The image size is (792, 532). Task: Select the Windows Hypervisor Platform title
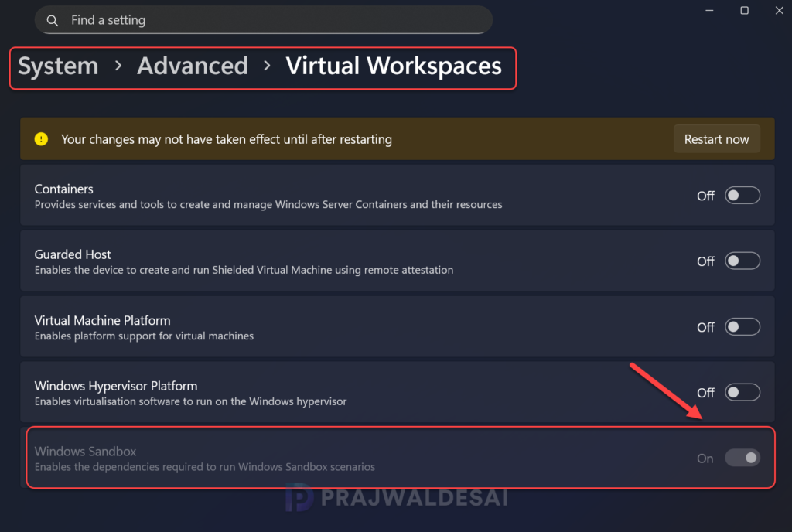coord(116,386)
